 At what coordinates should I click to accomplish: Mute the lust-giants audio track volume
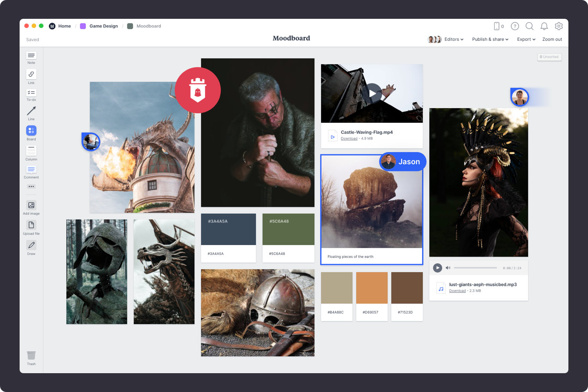click(448, 268)
